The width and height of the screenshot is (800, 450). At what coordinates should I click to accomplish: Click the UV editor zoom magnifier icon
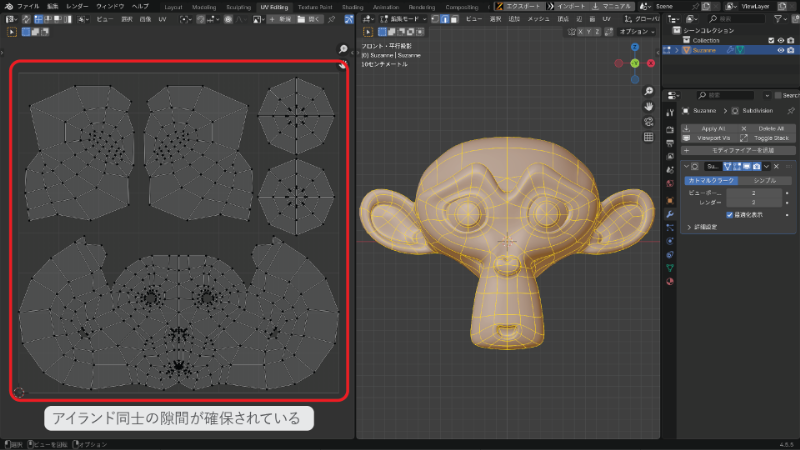[343, 49]
